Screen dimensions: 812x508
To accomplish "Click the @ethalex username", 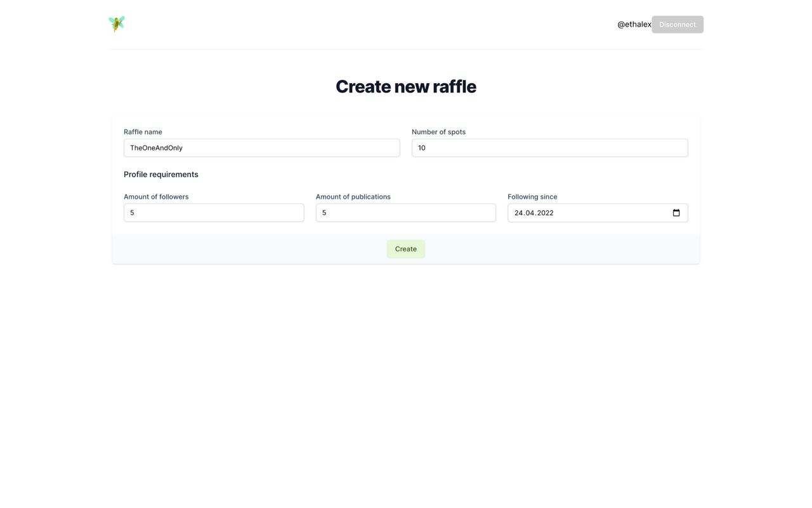I will 634,24.
